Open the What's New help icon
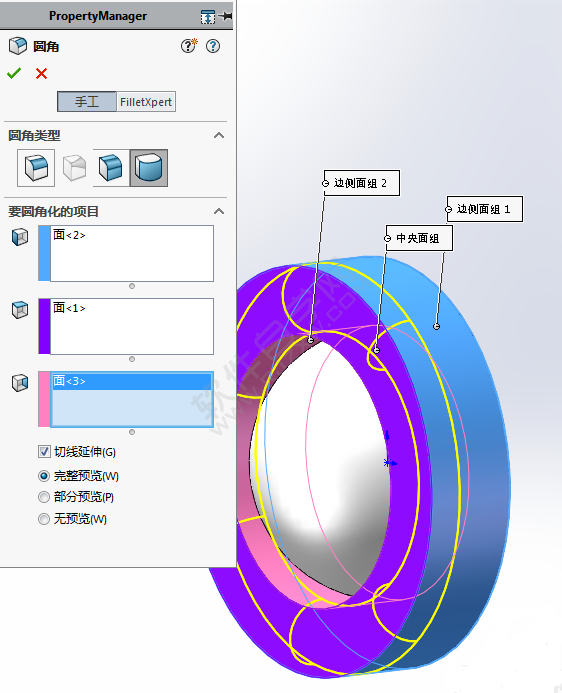 click(189, 46)
